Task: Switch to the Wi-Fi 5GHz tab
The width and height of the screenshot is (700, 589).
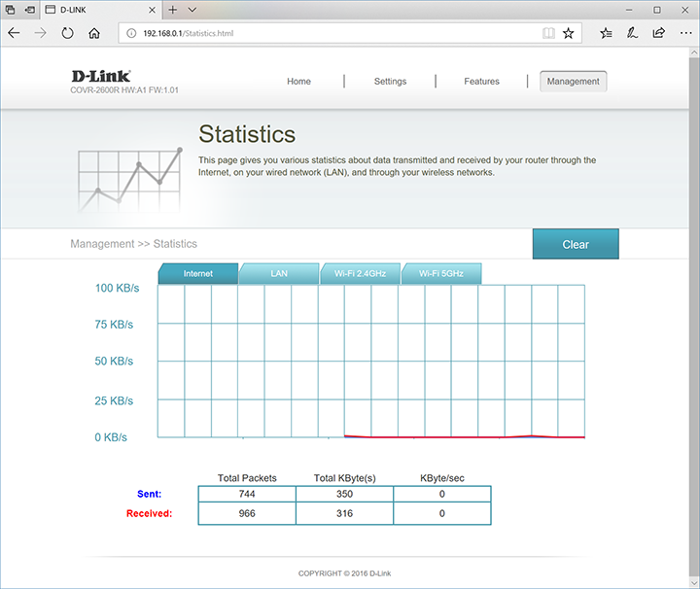Action: [441, 274]
